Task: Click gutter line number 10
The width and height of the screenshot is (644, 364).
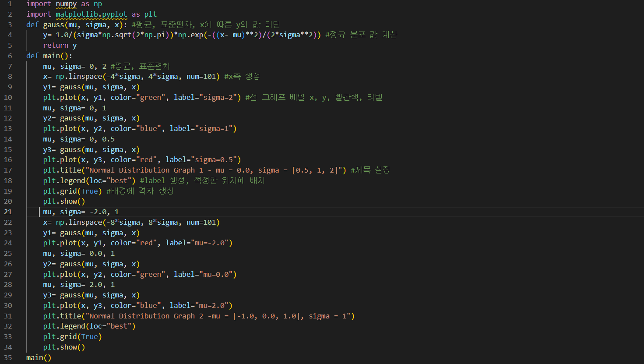Action: [8, 98]
